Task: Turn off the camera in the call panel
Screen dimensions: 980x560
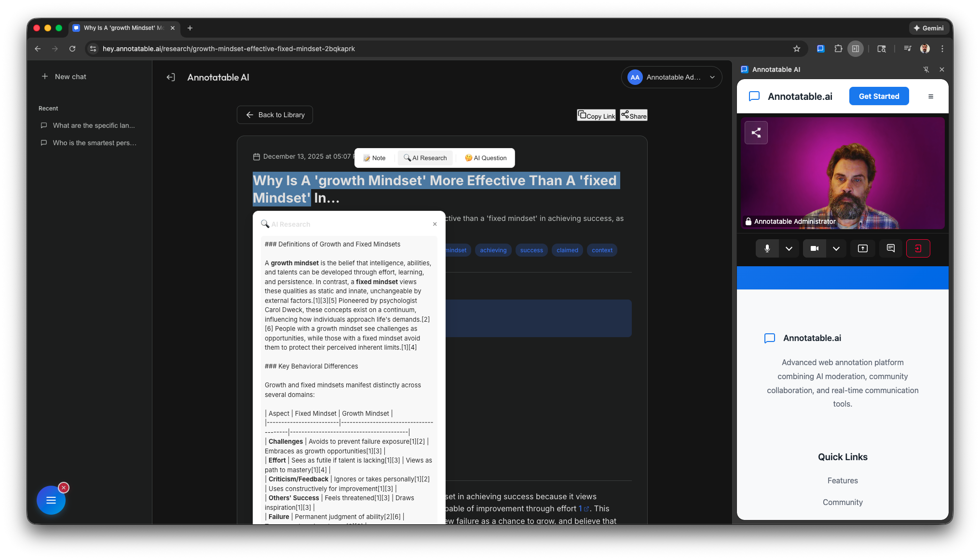Action: [815, 248]
